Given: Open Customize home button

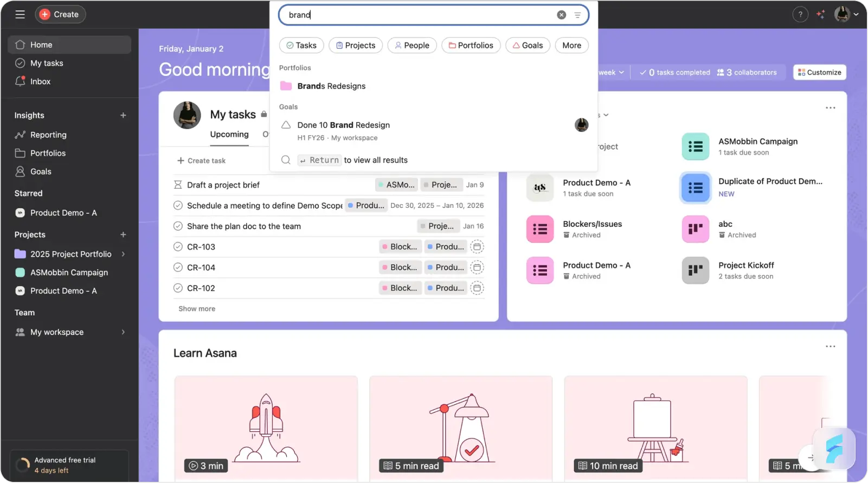Looking at the screenshot, I should (x=820, y=73).
